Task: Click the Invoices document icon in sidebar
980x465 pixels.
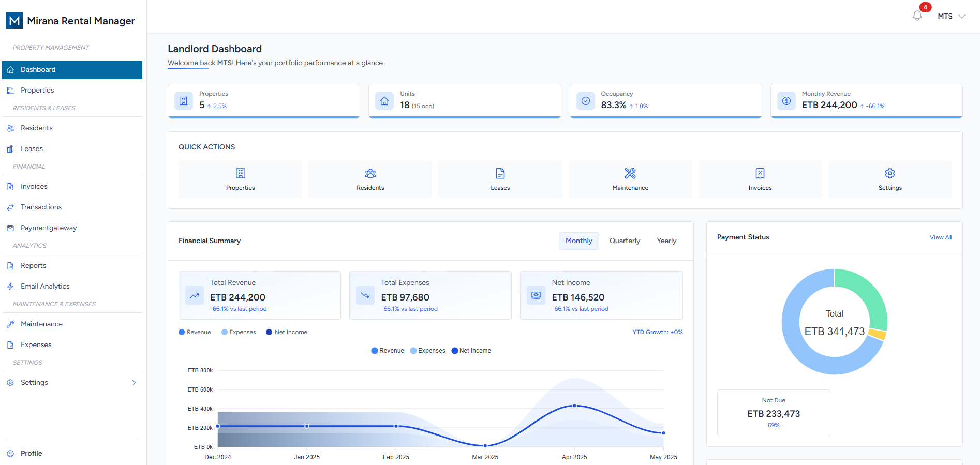Action: [x=10, y=187]
